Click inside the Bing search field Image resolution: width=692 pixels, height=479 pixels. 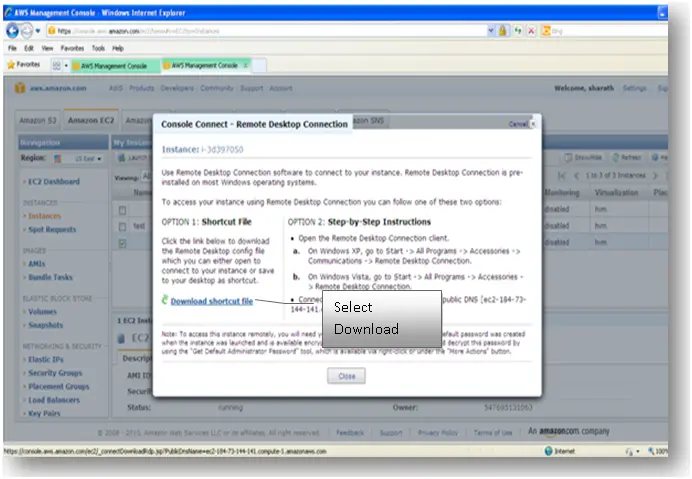tap(609, 31)
